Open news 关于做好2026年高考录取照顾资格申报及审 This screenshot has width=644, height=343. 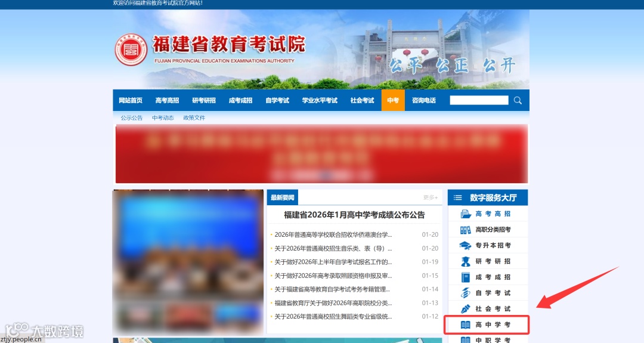click(333, 276)
